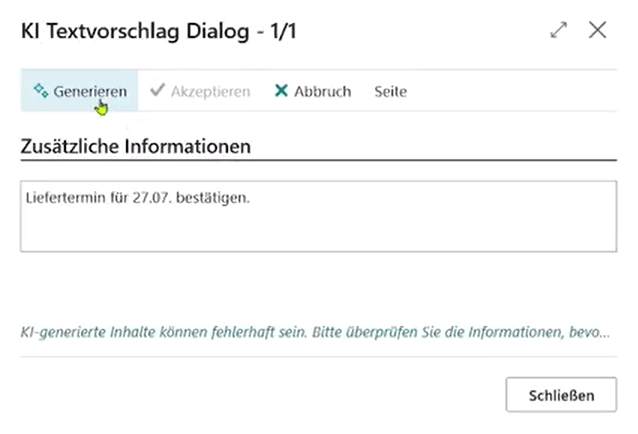Select the greyed-out Akzeptieren label
The width and height of the screenshot is (638, 434).
[210, 92]
